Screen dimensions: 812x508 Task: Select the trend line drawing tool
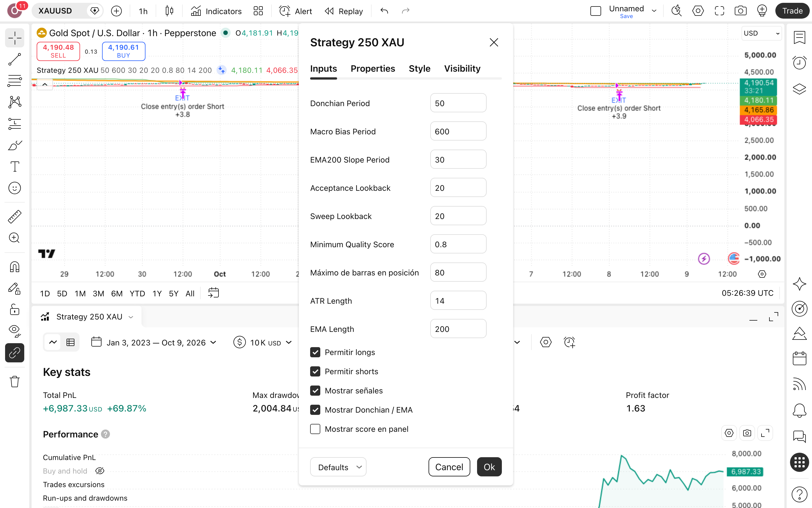point(14,59)
